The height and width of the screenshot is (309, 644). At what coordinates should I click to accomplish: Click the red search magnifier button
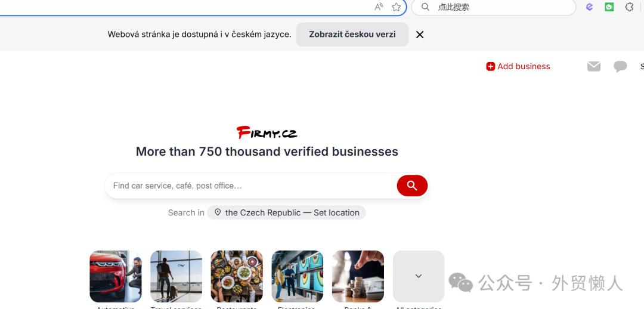(x=412, y=186)
